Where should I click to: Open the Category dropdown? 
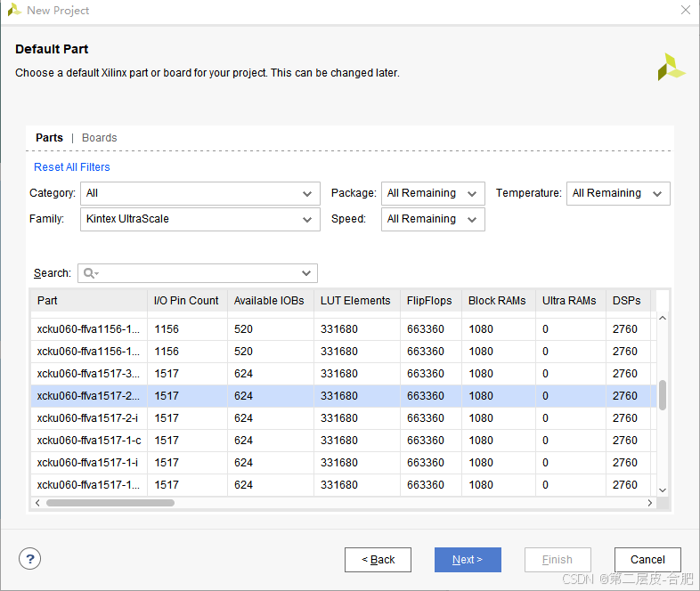click(x=200, y=193)
